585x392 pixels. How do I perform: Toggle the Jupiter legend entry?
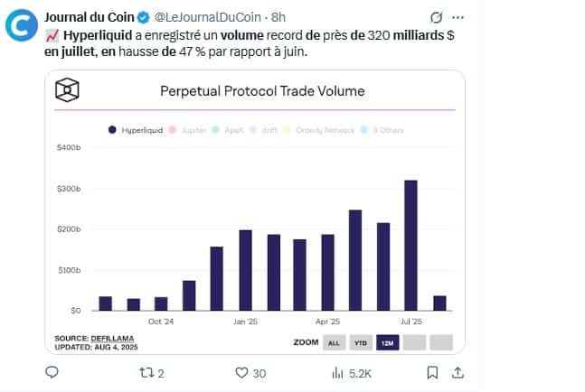[188, 130]
